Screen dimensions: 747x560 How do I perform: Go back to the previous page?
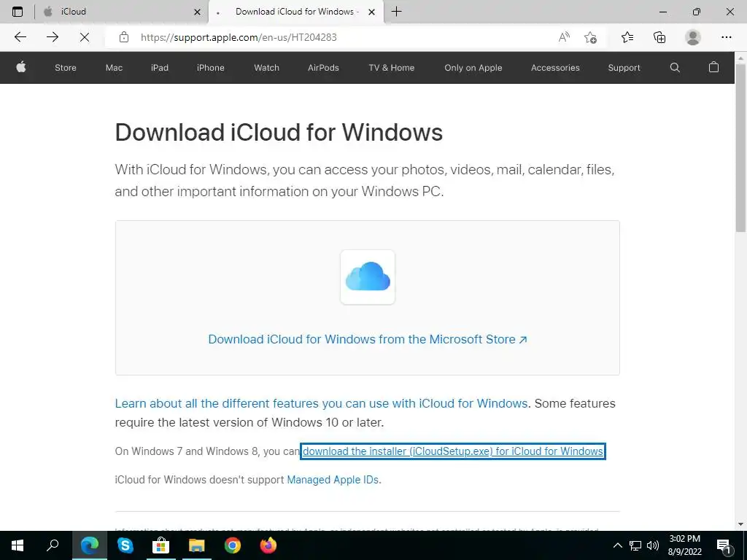pos(20,37)
